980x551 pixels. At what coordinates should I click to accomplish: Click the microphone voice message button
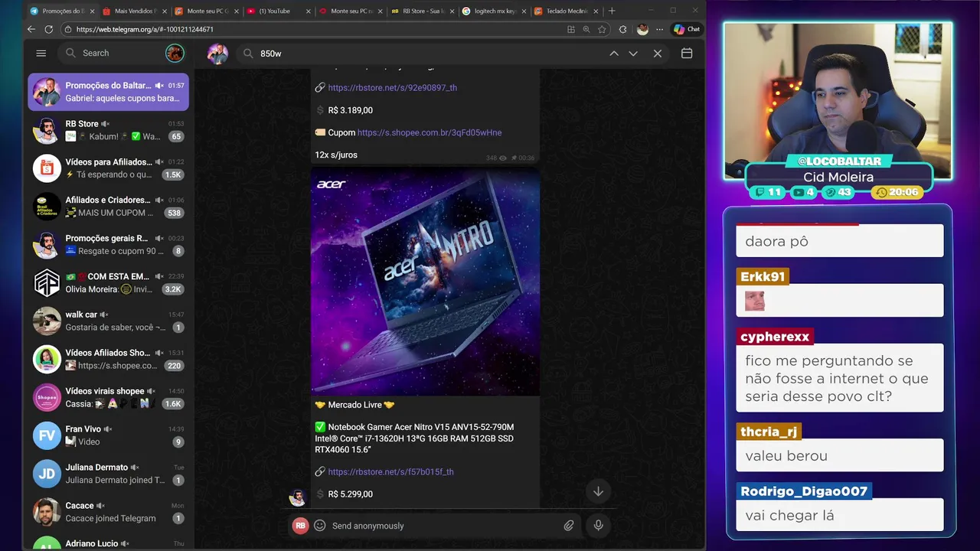(599, 526)
